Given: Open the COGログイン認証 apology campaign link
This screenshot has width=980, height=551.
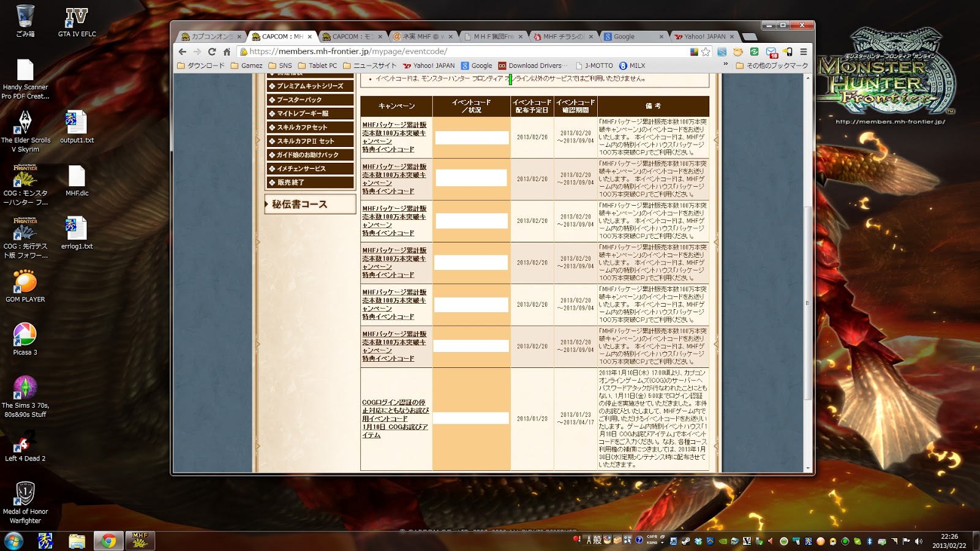Looking at the screenshot, I should [x=395, y=419].
